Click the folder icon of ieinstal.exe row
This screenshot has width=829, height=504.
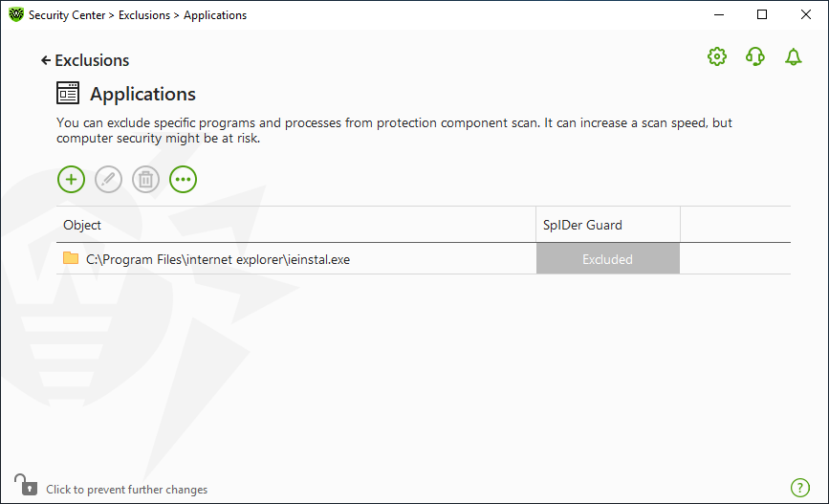71,258
